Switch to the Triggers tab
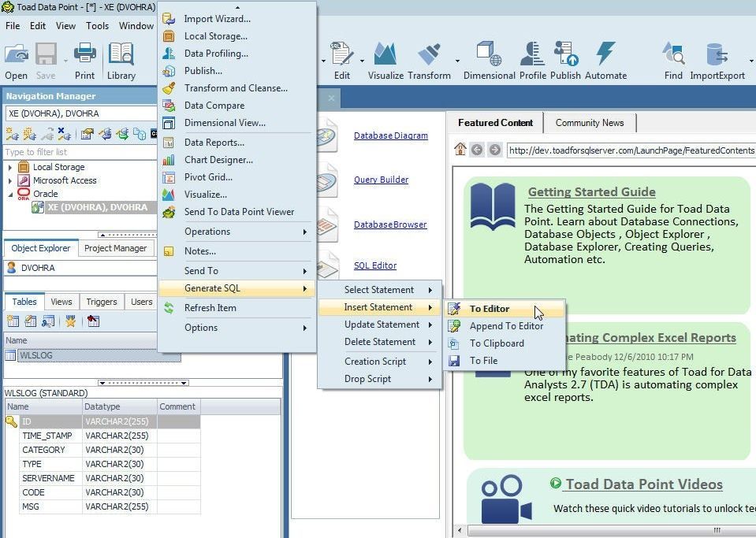The width and height of the screenshot is (756, 538). click(101, 302)
